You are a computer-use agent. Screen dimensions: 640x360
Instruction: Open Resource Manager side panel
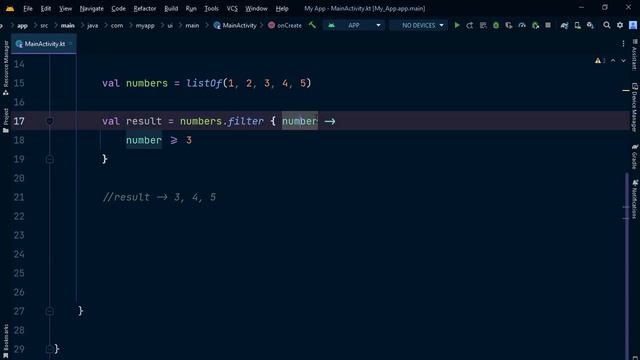(6, 68)
